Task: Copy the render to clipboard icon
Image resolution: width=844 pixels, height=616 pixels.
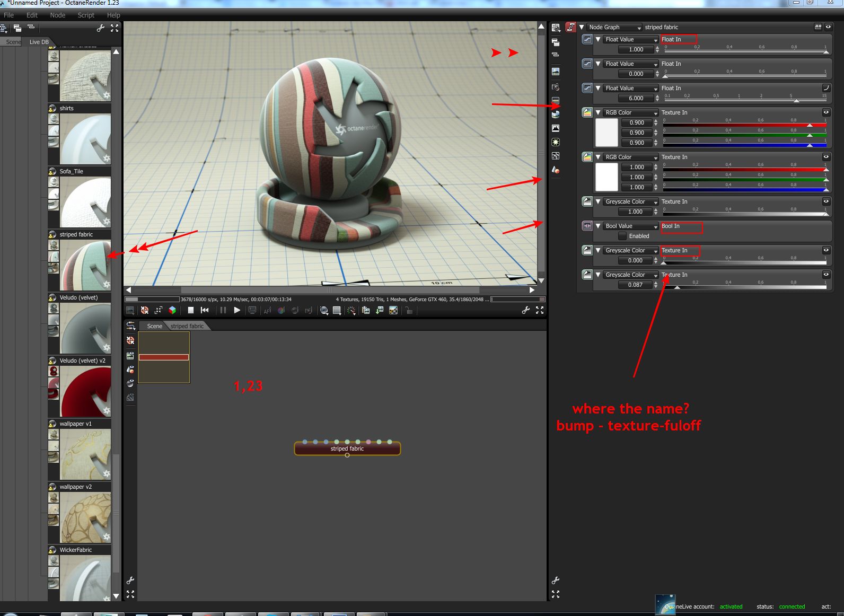Action: 366,311
